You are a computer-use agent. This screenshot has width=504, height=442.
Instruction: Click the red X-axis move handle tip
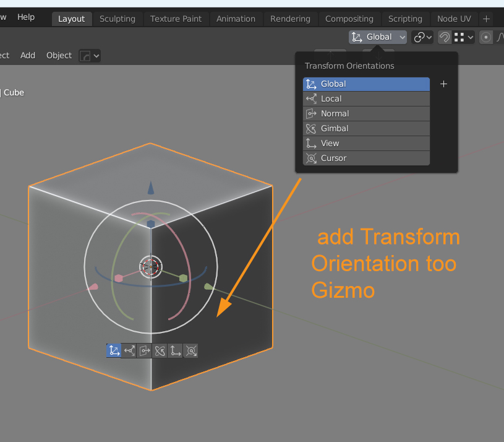tap(93, 287)
